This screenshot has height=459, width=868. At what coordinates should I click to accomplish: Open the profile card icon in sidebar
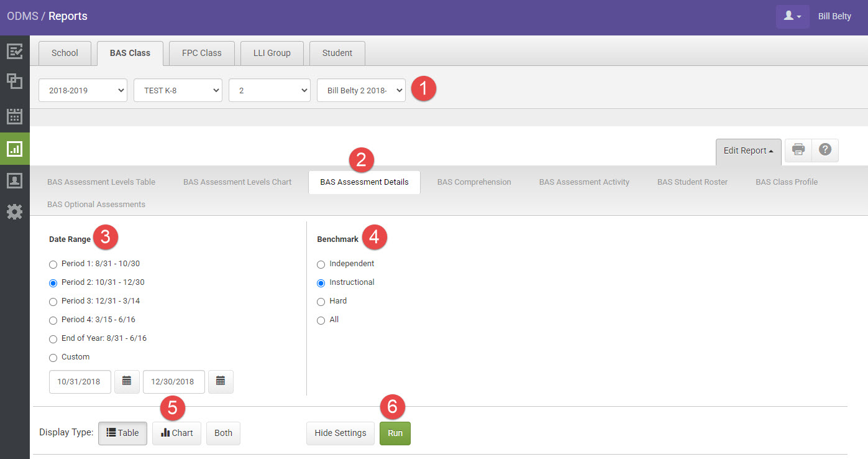click(14, 180)
